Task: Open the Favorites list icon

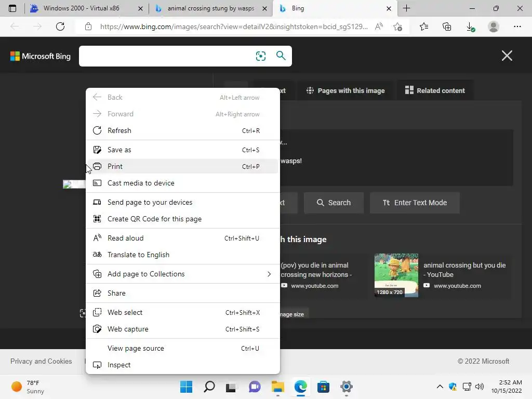Action: [424, 26]
